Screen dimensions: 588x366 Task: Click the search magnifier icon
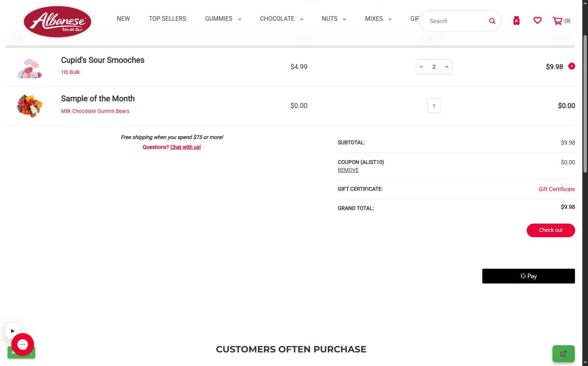coord(492,21)
